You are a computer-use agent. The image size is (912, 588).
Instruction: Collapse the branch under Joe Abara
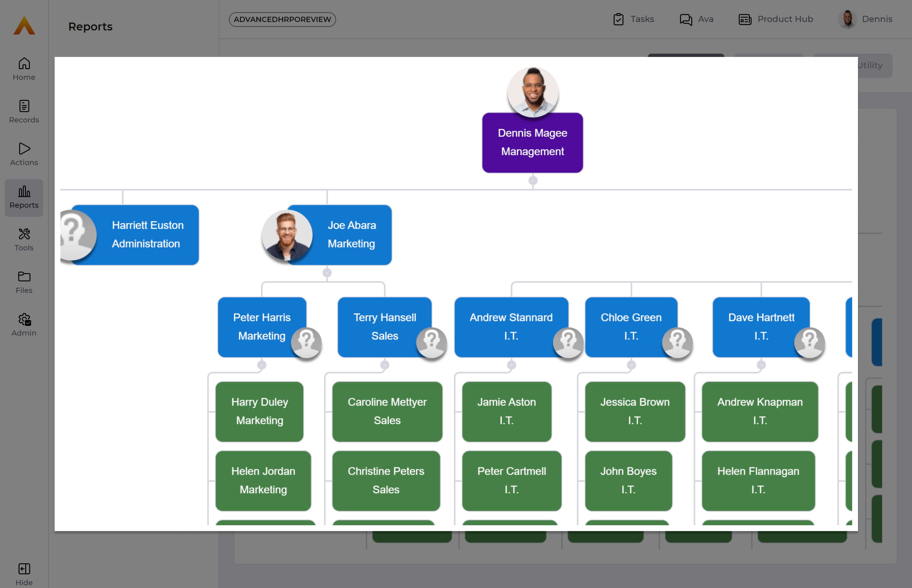click(x=327, y=273)
